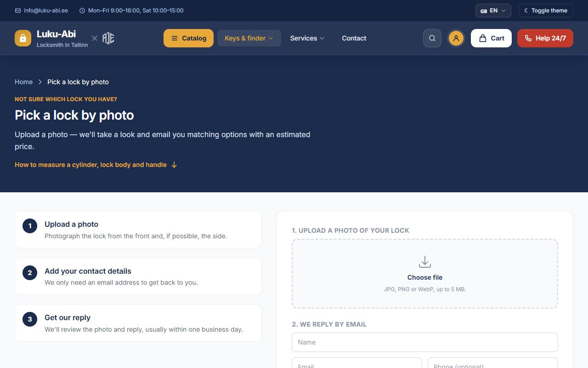Toggle the site theme
Screen dimensions: 588x368
(546, 11)
